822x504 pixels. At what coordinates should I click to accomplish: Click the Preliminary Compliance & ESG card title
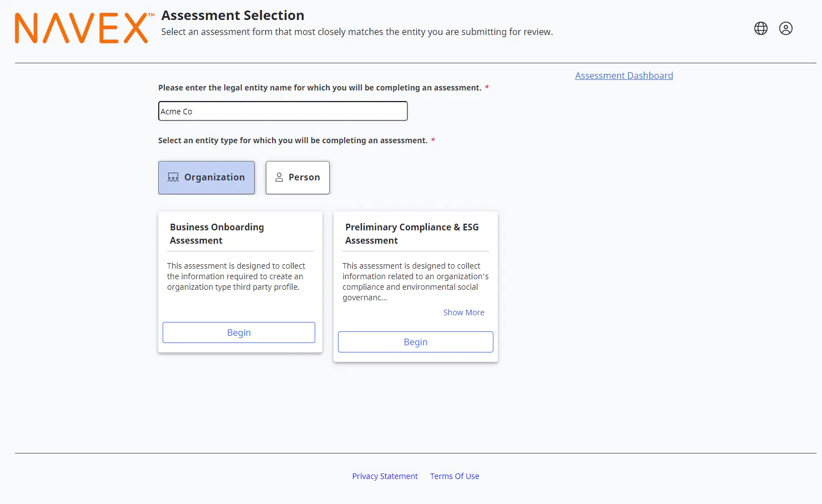point(411,234)
